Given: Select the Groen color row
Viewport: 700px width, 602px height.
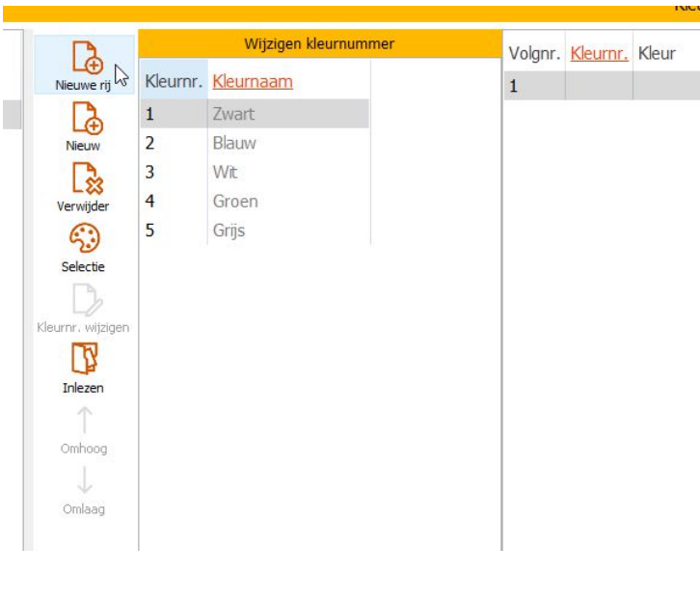Looking at the screenshot, I should tap(235, 202).
